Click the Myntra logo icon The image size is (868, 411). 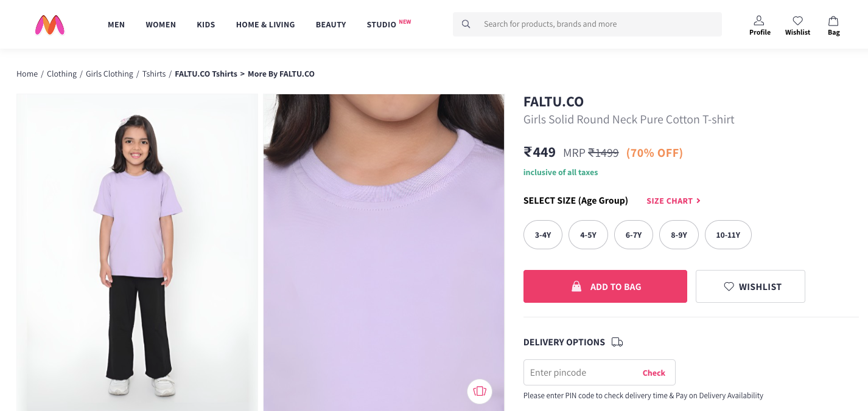pyautogui.click(x=50, y=24)
